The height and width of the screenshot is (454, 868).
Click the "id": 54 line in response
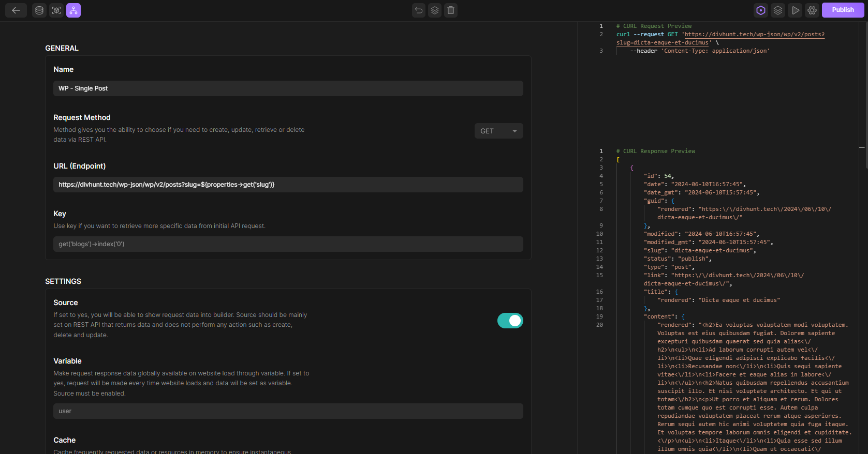pyautogui.click(x=659, y=176)
